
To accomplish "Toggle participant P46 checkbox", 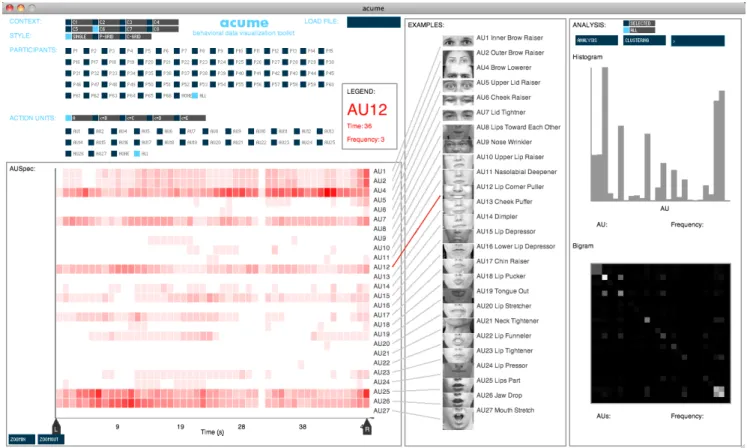I will 68,84.
